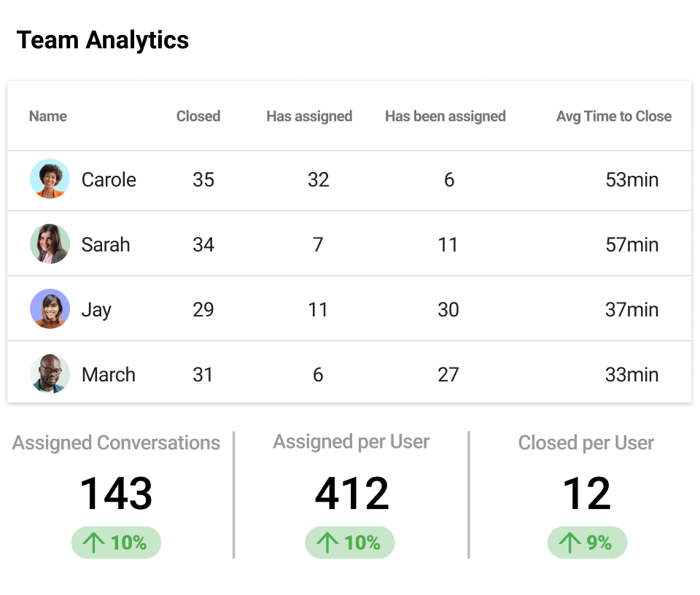This screenshot has width=700, height=595.
Task: Select the name Jay in the table
Action: (96, 309)
